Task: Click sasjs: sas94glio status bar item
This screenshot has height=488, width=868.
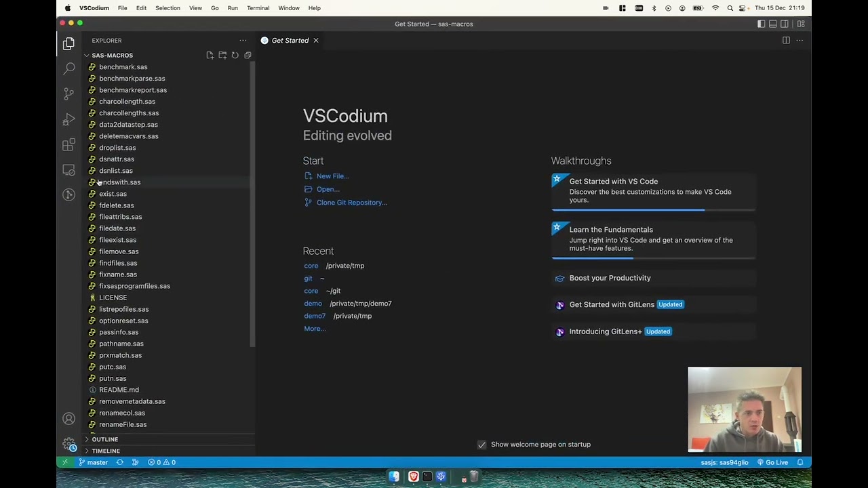Action: click(x=724, y=462)
